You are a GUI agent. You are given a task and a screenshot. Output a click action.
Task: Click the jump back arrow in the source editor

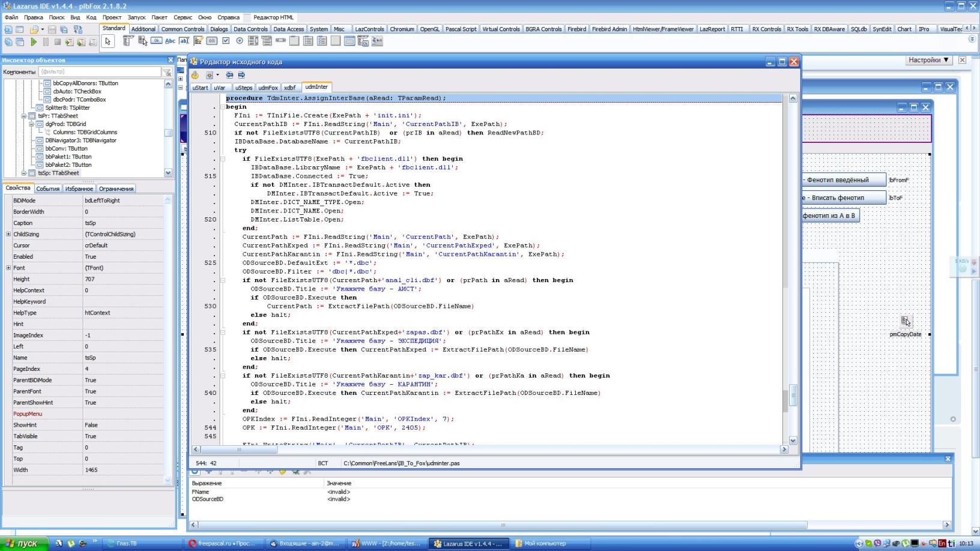point(229,75)
